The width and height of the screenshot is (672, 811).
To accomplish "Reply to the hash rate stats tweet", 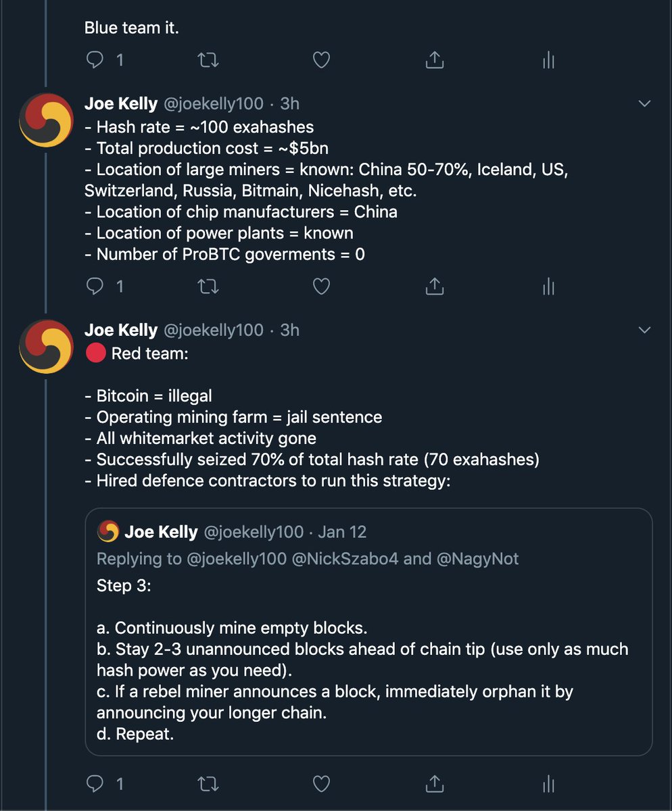I will point(96,287).
